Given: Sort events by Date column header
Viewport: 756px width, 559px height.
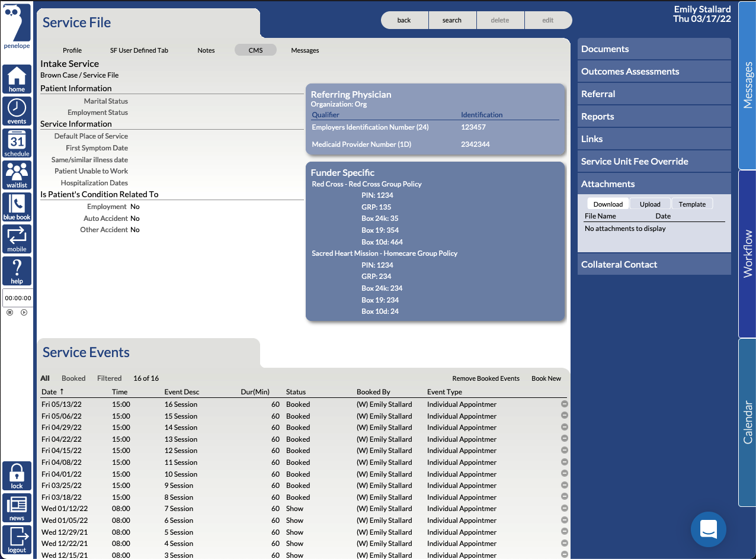Looking at the screenshot, I should (x=53, y=392).
